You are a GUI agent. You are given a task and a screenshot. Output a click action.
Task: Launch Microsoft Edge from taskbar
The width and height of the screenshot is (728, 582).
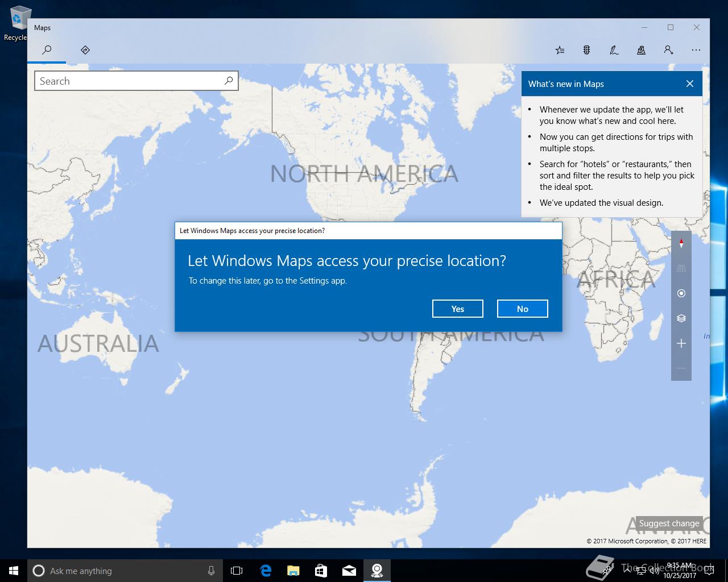pos(266,571)
